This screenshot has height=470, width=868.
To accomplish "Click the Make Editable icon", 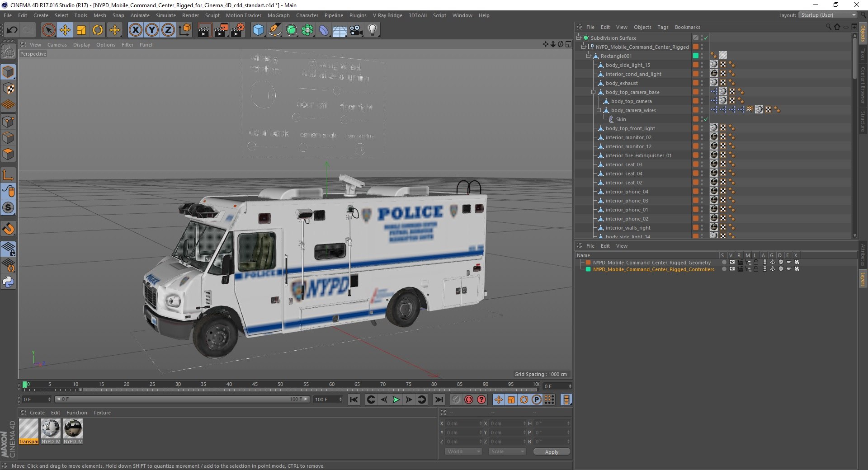I will (8, 52).
